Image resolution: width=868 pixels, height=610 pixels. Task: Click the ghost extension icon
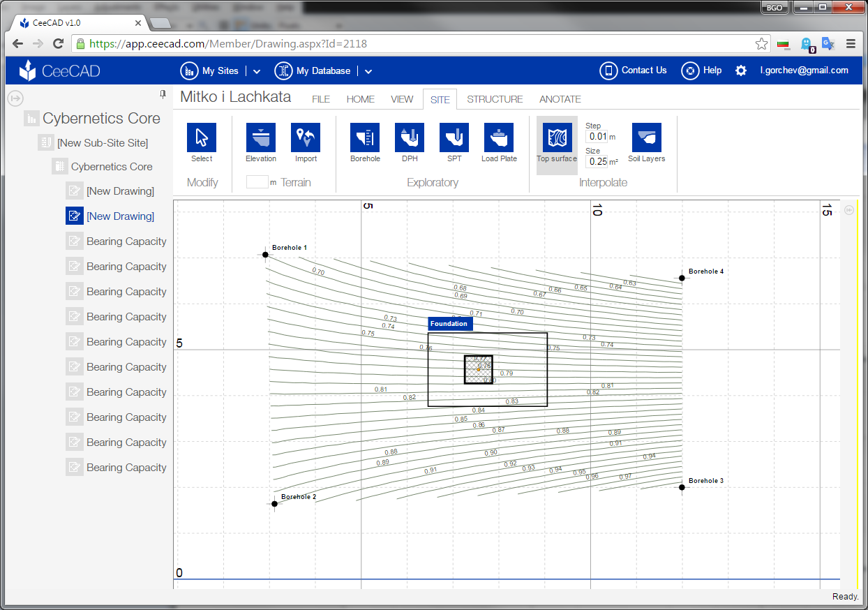click(807, 45)
